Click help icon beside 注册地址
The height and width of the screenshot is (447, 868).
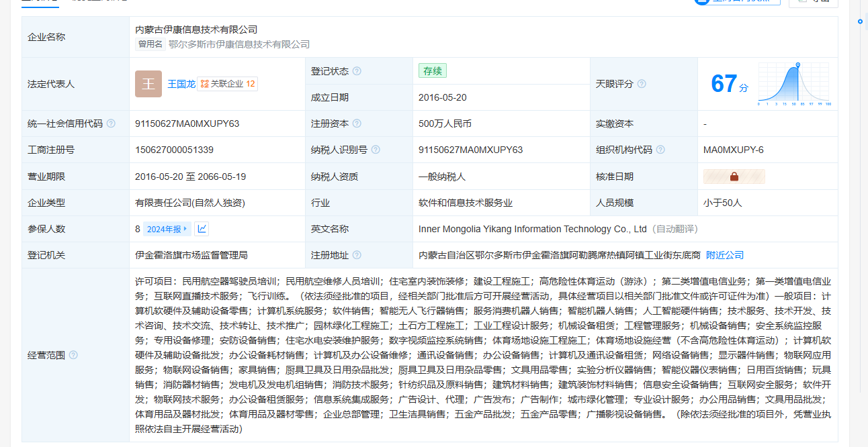[x=357, y=255]
